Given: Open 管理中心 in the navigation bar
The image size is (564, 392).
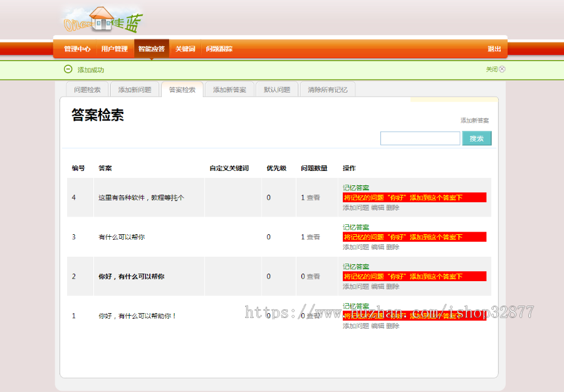Looking at the screenshot, I should tap(77, 49).
